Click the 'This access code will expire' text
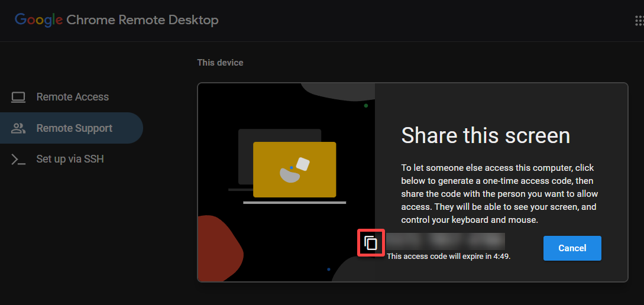 448,256
